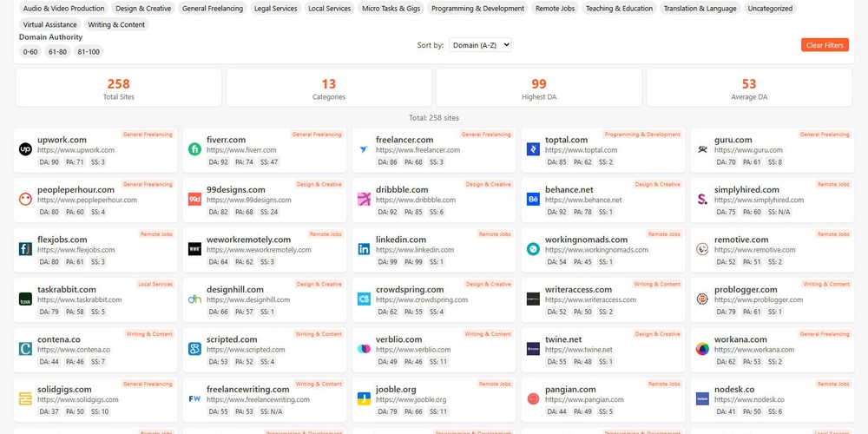The height and width of the screenshot is (434, 868).
Task: Select the 81-100 Domain Authority filter
Action: point(89,51)
